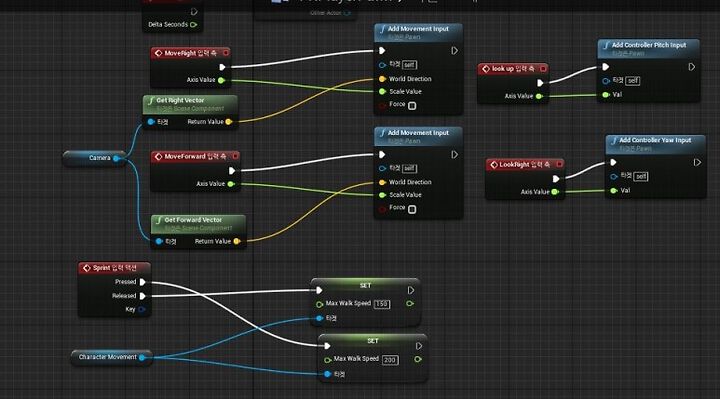The width and height of the screenshot is (720, 399).
Task: Click the Camera variable output pin
Action: click(116, 158)
